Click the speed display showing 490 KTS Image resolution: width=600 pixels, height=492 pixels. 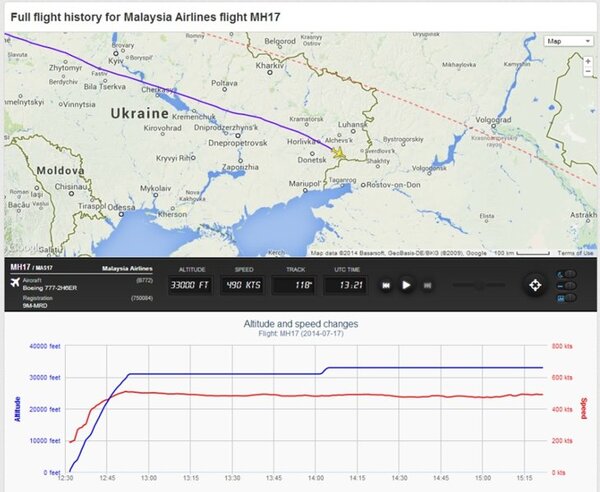(x=243, y=285)
